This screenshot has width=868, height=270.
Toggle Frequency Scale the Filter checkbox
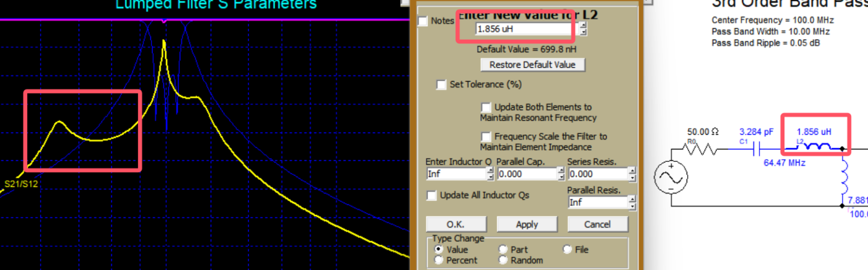[x=485, y=136]
